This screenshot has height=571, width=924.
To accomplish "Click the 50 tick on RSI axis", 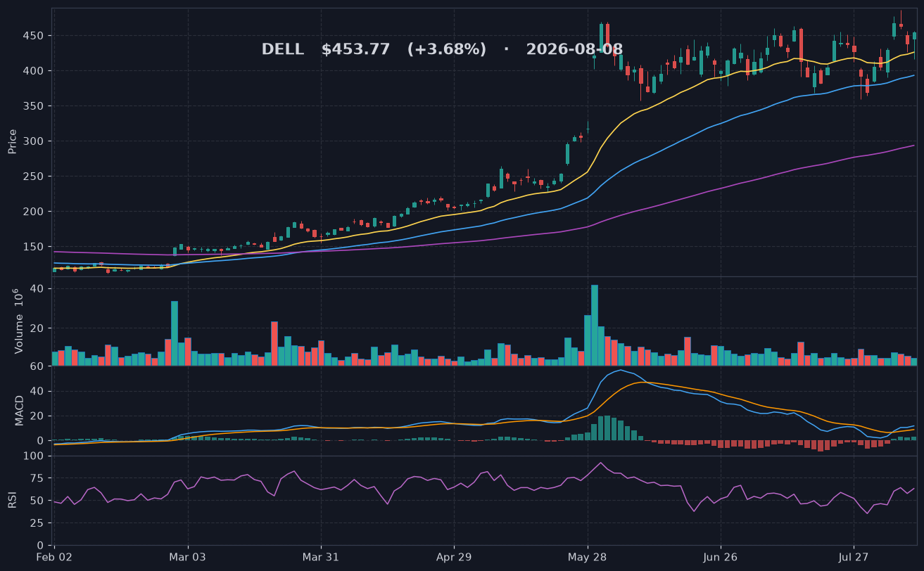I will point(37,501).
